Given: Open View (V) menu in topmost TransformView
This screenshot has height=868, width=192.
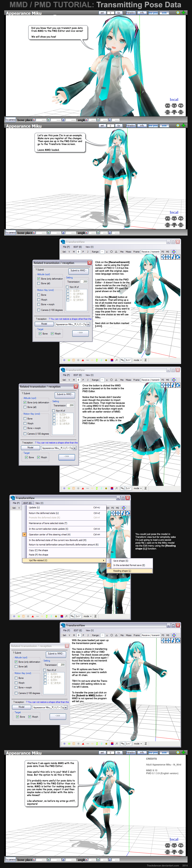Looking at the screenshot, I should click(89, 247).
